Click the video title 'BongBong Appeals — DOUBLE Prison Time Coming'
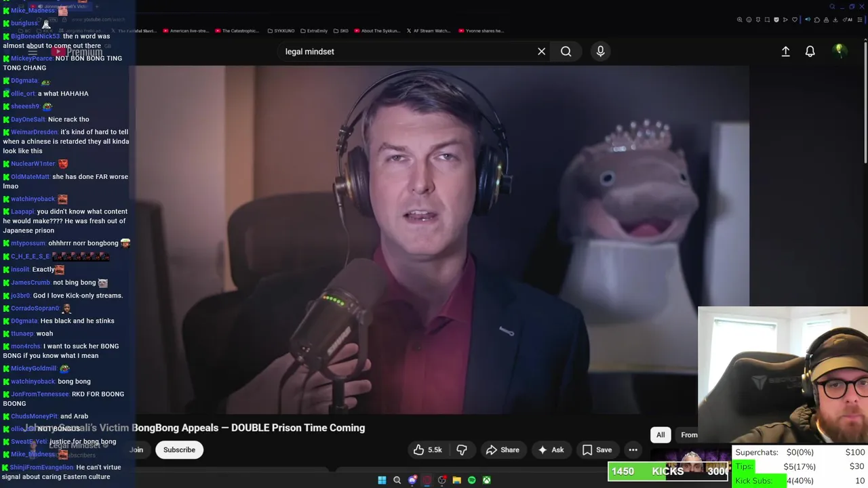This screenshot has height=488, width=868. point(248,428)
